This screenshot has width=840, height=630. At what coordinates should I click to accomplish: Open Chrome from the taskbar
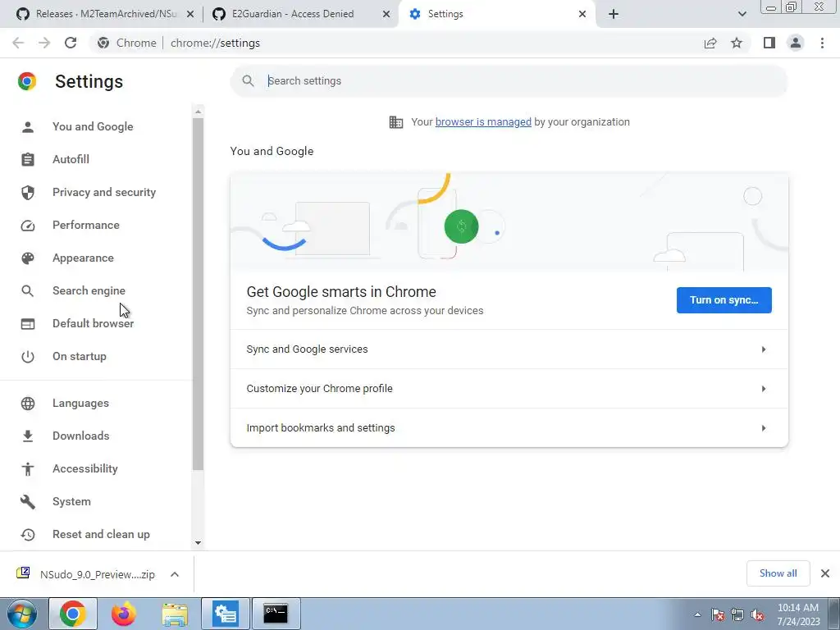pyautogui.click(x=73, y=614)
